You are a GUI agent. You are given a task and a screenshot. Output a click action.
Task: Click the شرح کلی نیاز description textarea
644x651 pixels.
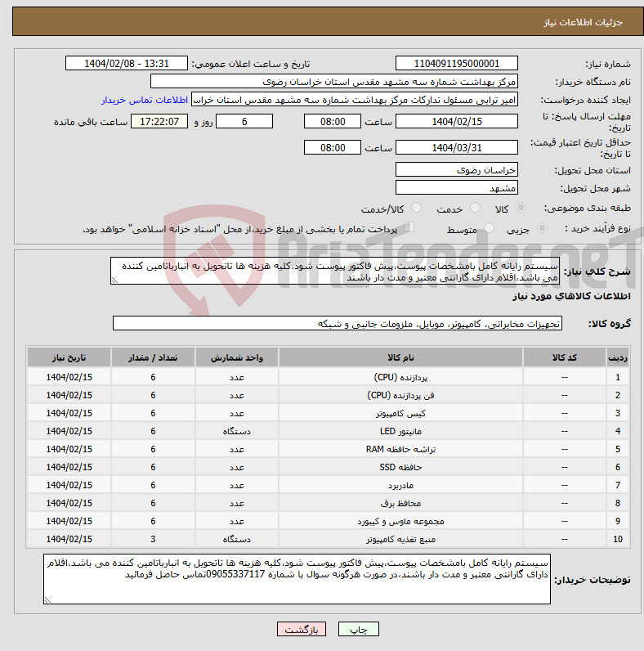[335, 271]
